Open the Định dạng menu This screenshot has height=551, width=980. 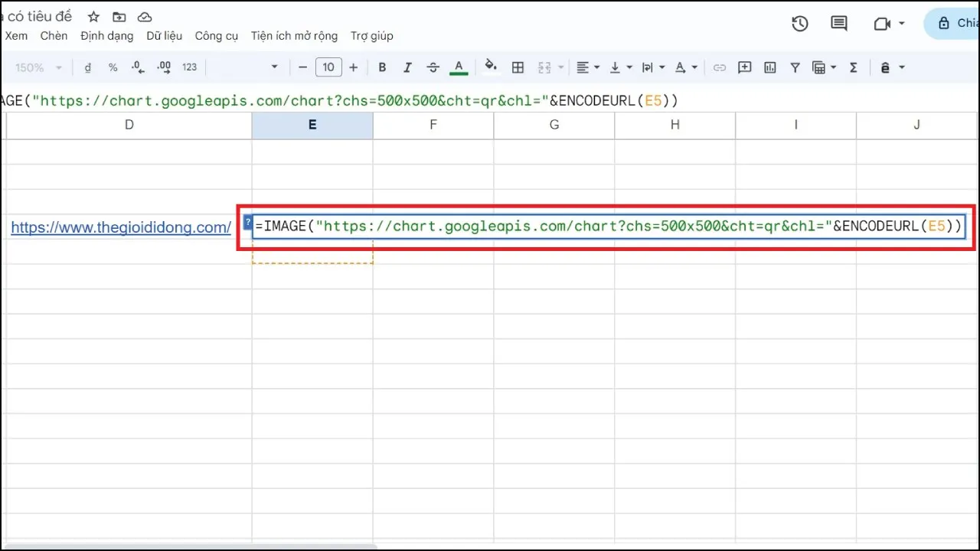click(107, 36)
